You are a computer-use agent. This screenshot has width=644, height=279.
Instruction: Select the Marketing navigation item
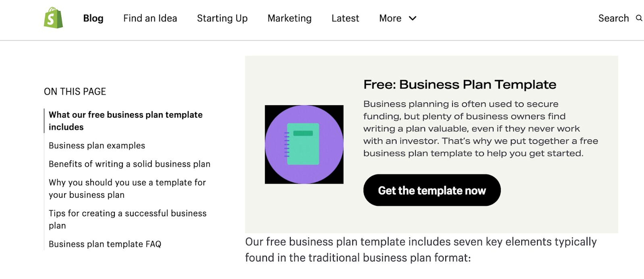point(289,18)
